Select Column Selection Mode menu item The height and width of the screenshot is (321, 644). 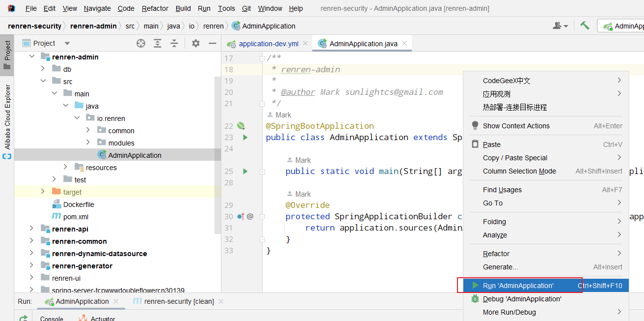tap(546, 171)
